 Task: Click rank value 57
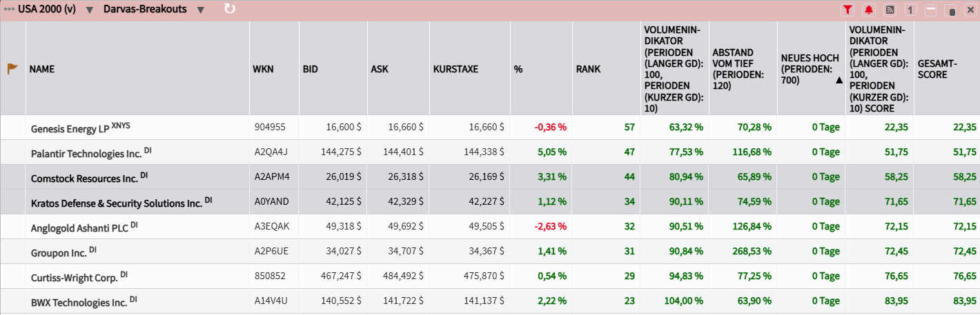(x=629, y=128)
